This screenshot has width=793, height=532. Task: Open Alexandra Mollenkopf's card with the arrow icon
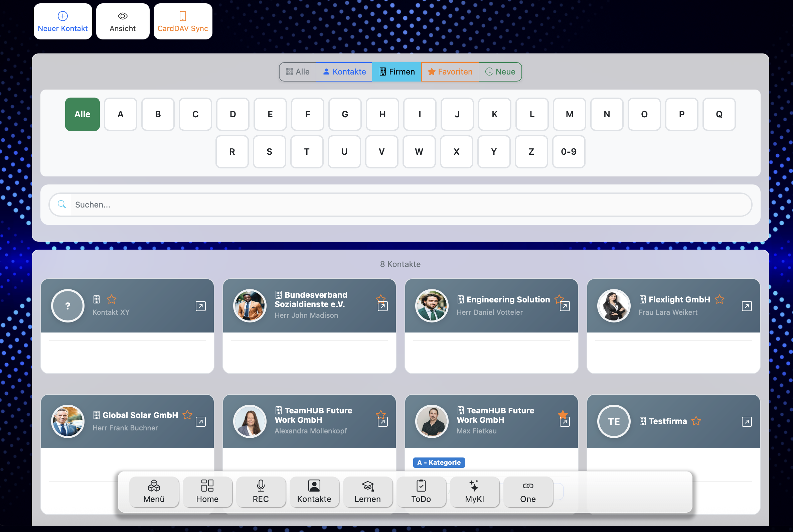[x=382, y=421]
